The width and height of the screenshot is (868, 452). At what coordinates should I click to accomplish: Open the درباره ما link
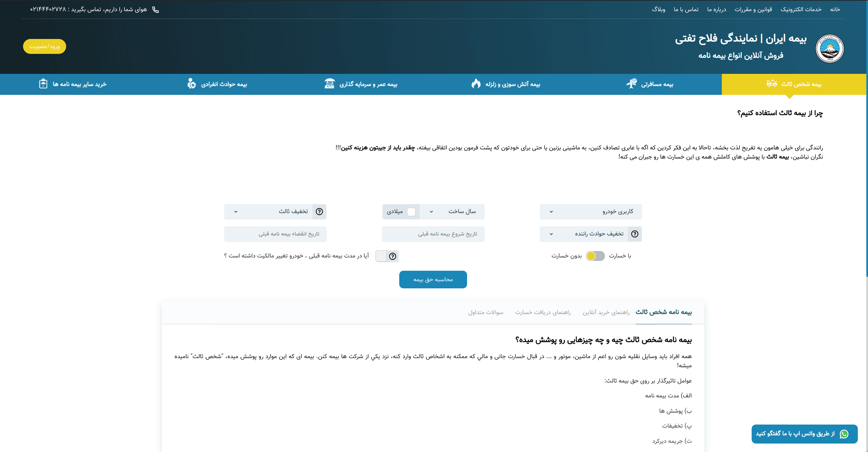tap(716, 9)
